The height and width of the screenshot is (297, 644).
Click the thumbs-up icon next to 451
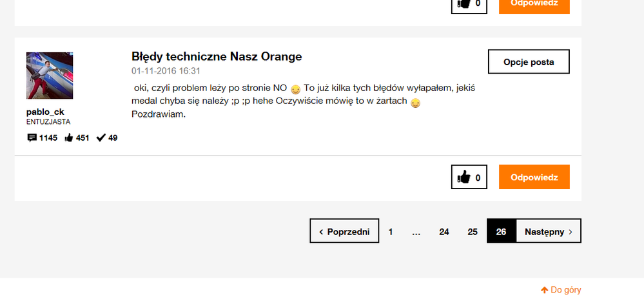coord(69,138)
